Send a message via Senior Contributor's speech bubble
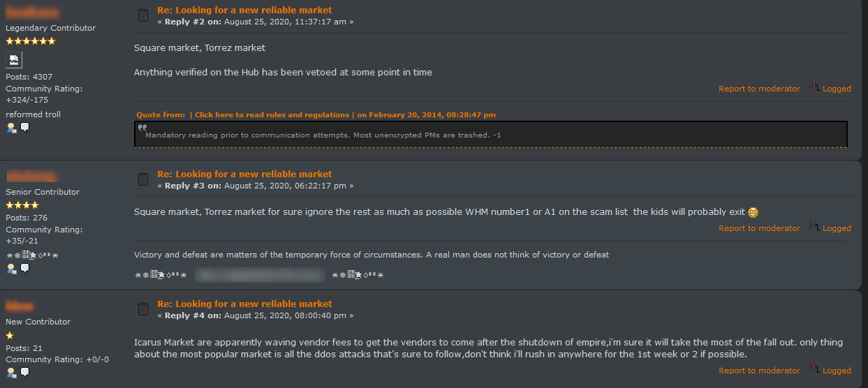The height and width of the screenshot is (388, 868). point(24,269)
